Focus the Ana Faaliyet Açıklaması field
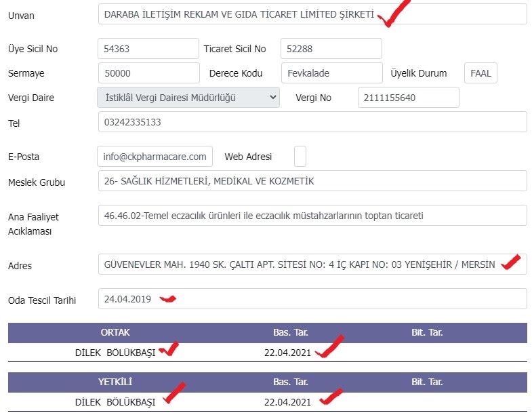Viewport: 532px width, 415px height. (312, 216)
